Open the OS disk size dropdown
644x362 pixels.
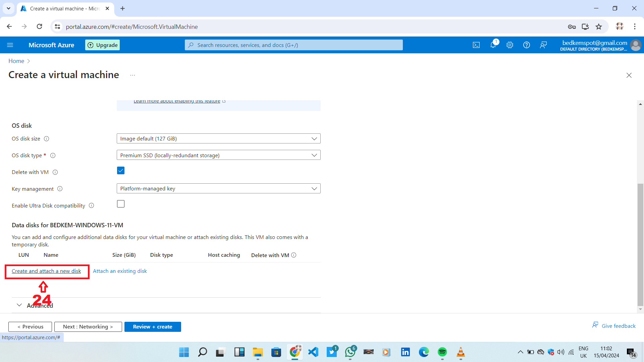point(218,138)
